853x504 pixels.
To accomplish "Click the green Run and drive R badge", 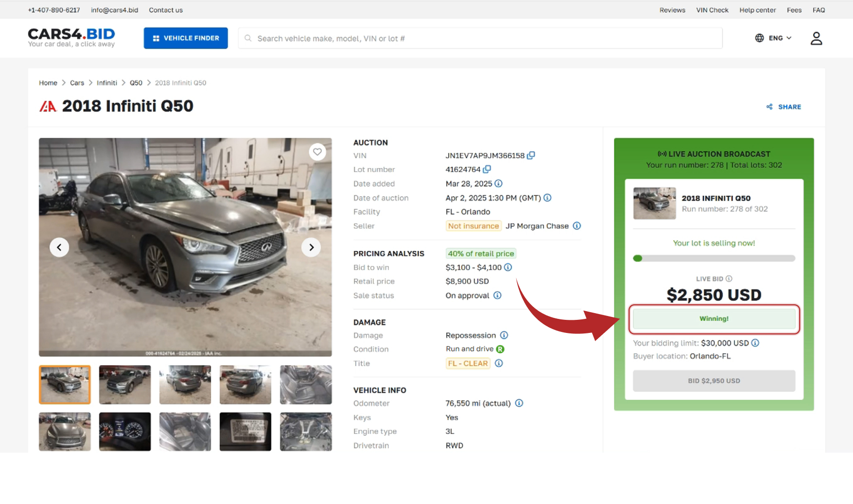I will (x=501, y=349).
